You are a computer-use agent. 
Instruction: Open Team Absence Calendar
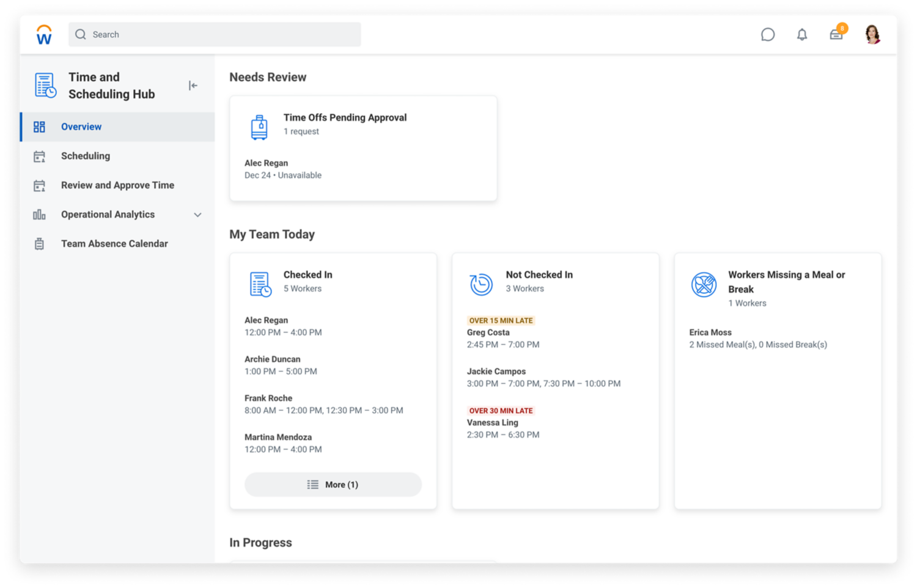pos(114,244)
